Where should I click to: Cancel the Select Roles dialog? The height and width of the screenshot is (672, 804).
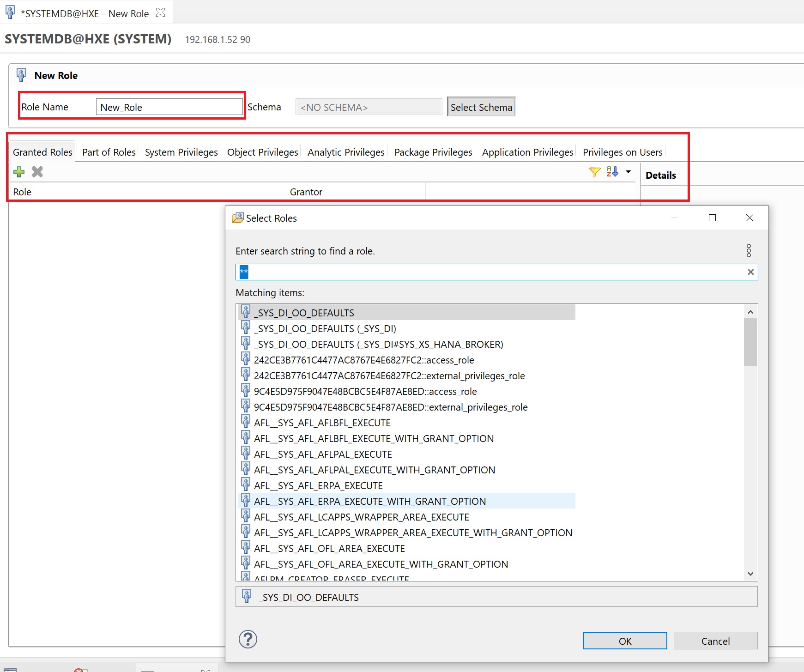[715, 641]
